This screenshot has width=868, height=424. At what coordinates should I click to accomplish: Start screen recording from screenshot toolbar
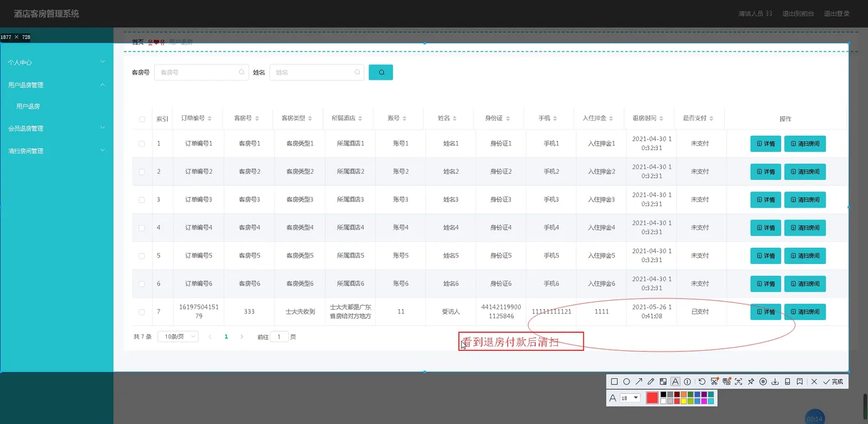(x=763, y=382)
